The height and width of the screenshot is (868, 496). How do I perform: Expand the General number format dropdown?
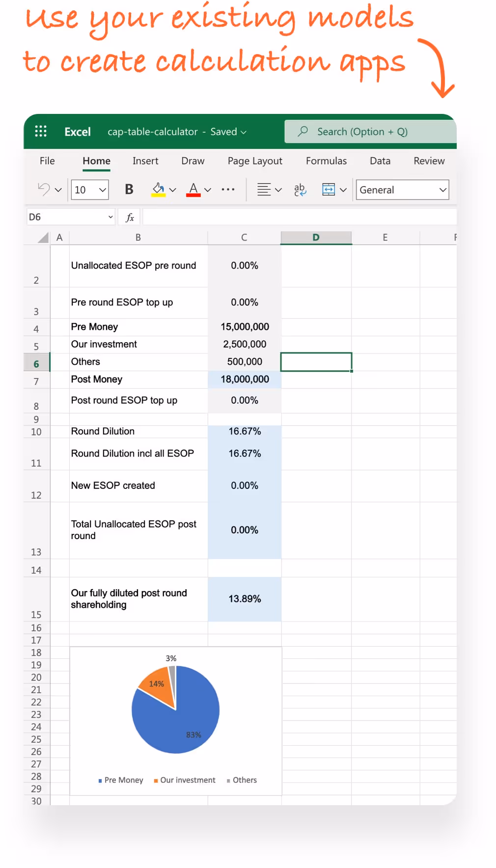point(442,190)
